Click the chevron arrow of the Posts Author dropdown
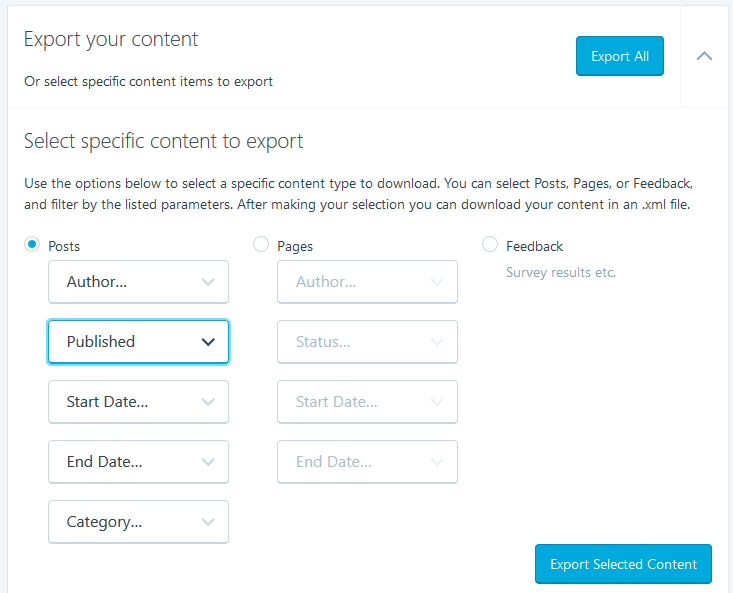Screen dimensions: 733x593 point(208,282)
